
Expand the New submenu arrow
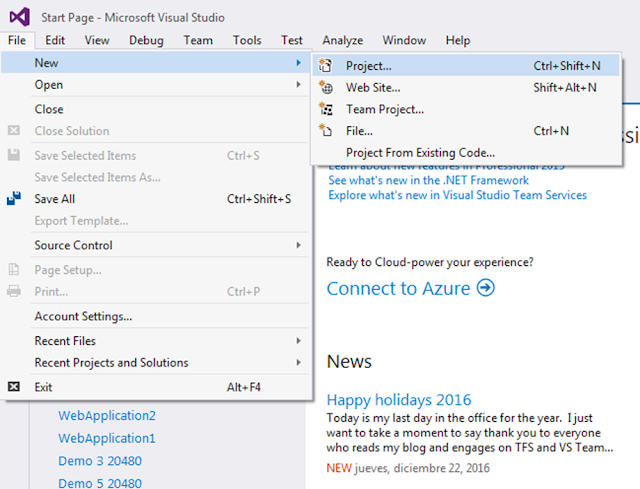point(299,62)
